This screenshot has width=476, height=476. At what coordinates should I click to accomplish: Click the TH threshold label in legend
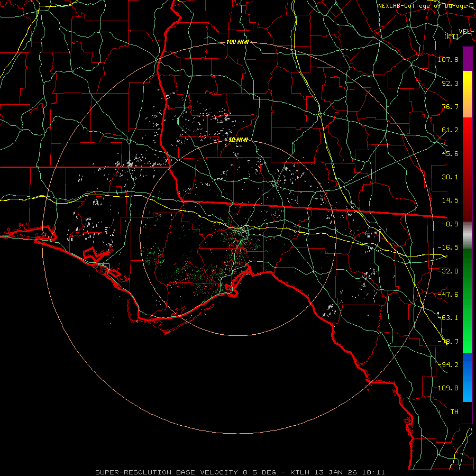click(x=454, y=412)
